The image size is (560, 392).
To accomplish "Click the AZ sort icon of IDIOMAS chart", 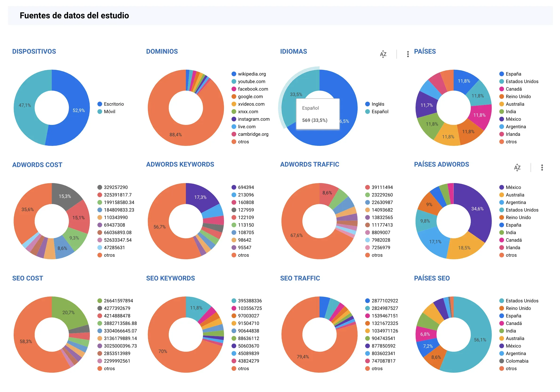I will click(383, 54).
